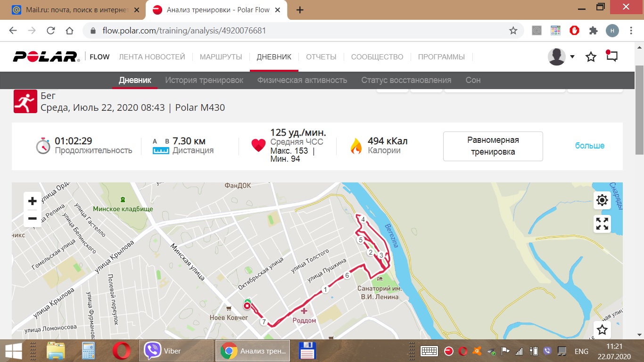The height and width of the screenshot is (362, 644).
Task: Click the favorites star in Polar header
Action: (x=591, y=57)
